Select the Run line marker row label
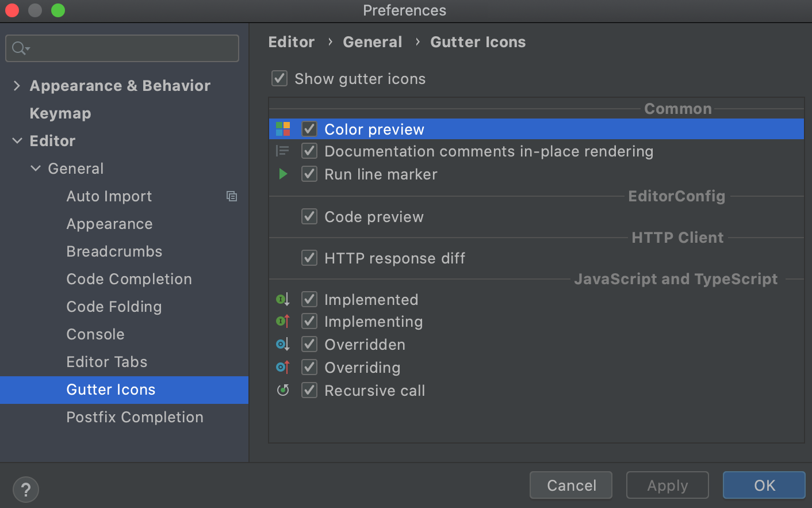The height and width of the screenshot is (508, 812). click(x=381, y=174)
